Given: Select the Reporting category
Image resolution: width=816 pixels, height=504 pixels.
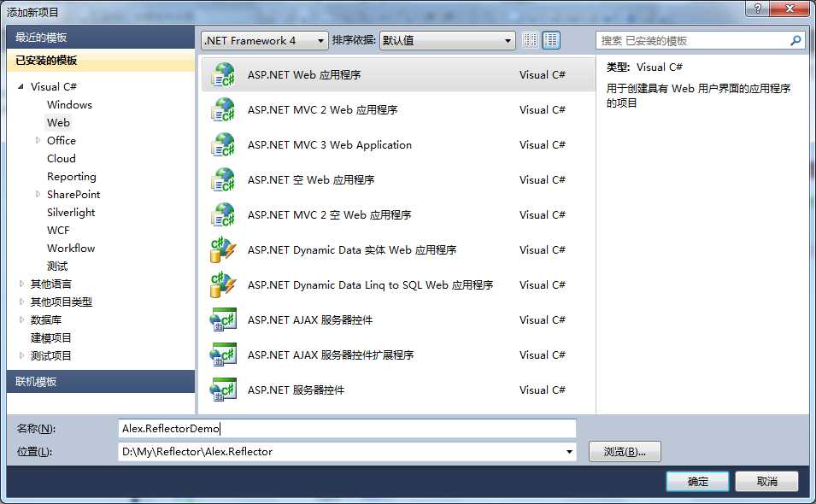Looking at the screenshot, I should 71,177.
